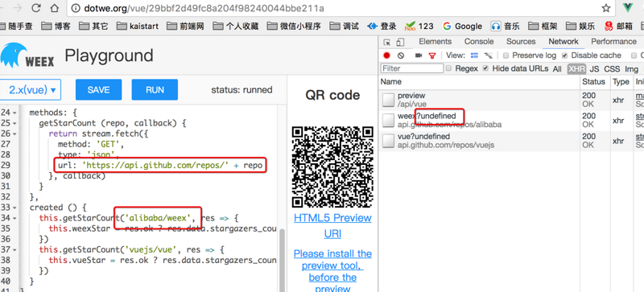Screen dimensions: 644x292
Task: Open the 娱乐 bookmarks folder
Action: click(580, 27)
